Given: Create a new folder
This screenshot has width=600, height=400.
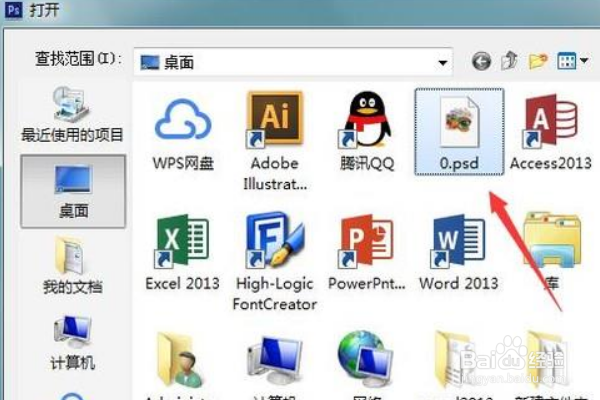Looking at the screenshot, I should 538,60.
